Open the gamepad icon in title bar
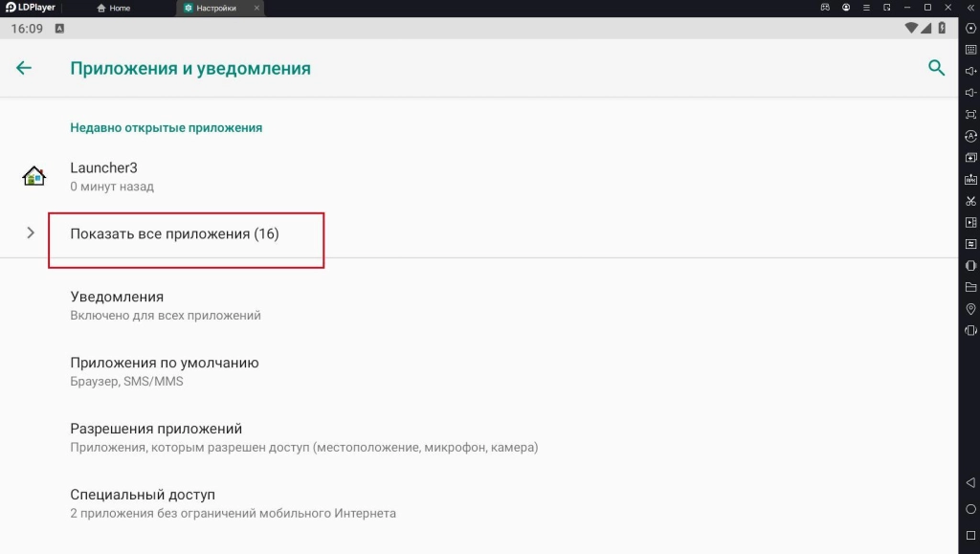This screenshot has height=554, width=980. tap(825, 8)
